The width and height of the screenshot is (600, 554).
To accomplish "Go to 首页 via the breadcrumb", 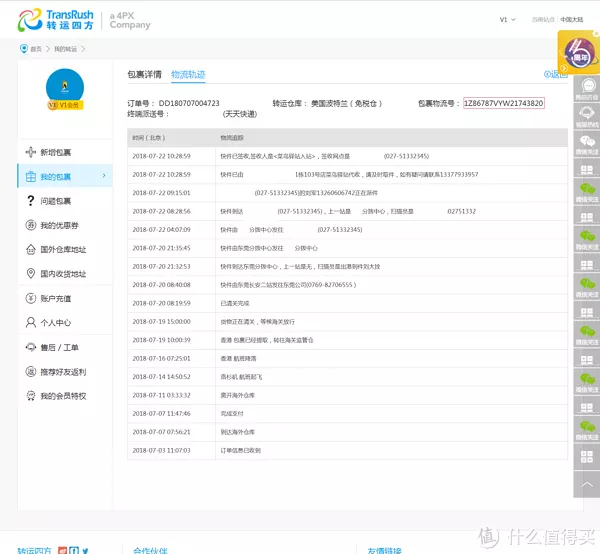I will (x=36, y=49).
